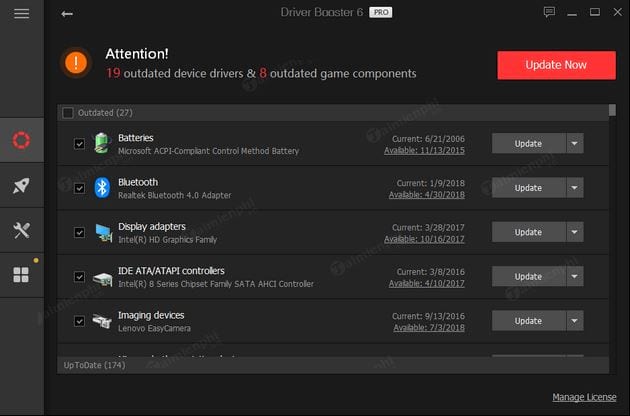Click Microsoft ACPI-Compliant Control Method Battery text
This screenshot has height=416, width=630.
209,151
